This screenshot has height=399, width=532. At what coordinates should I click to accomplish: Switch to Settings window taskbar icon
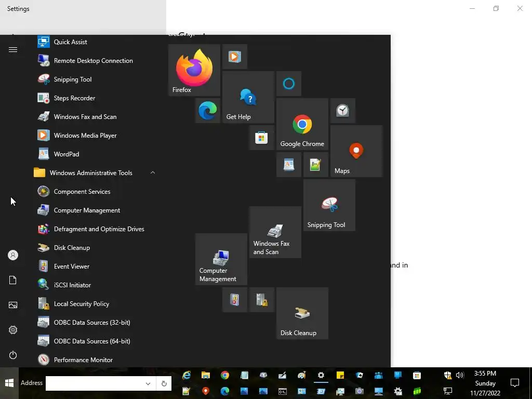tap(321, 375)
